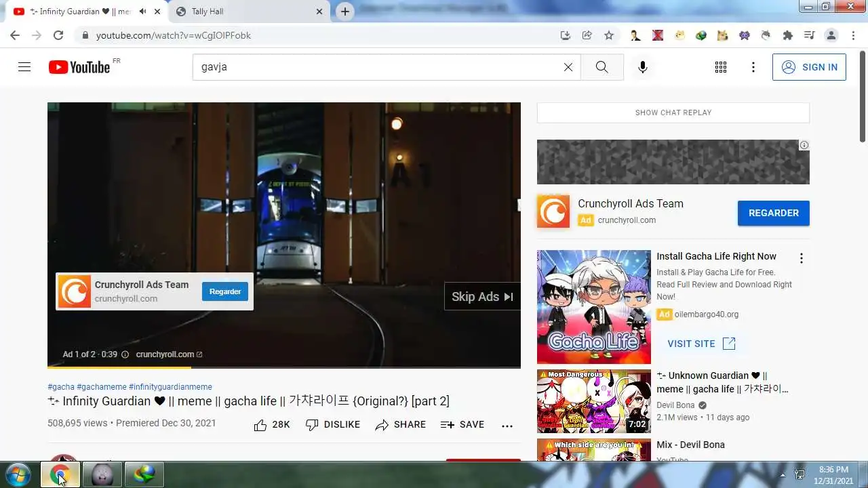Image resolution: width=868 pixels, height=488 pixels.
Task: Clear the search box text
Action: tap(568, 67)
